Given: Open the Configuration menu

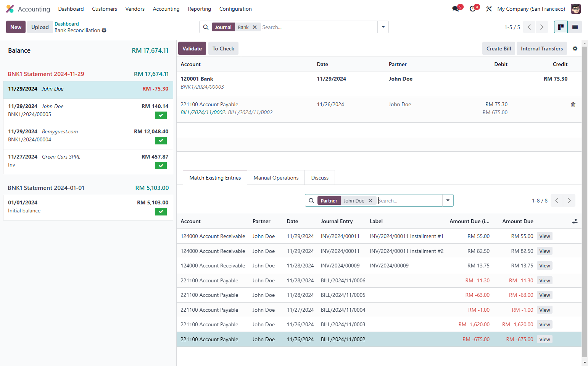Looking at the screenshot, I should (235, 9).
